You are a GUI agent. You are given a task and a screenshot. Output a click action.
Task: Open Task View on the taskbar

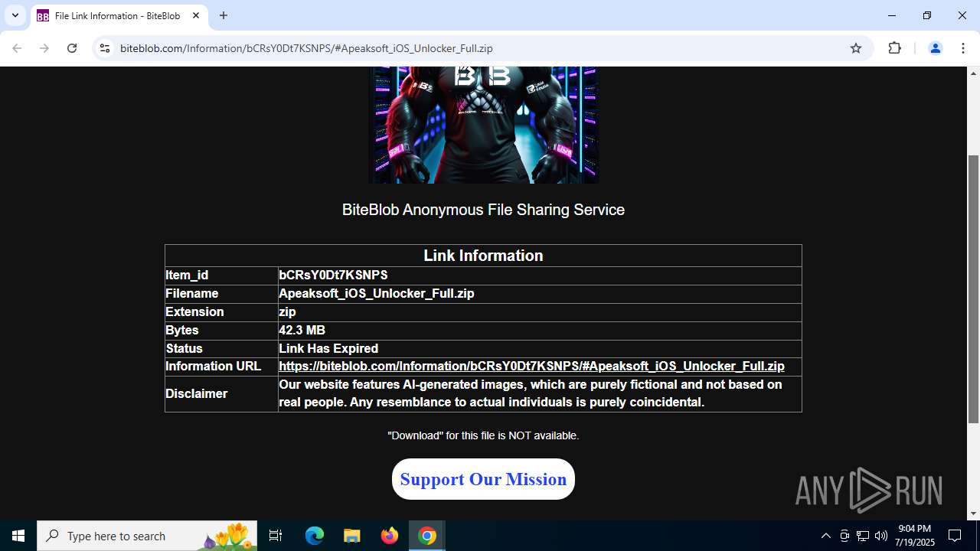[x=276, y=536]
